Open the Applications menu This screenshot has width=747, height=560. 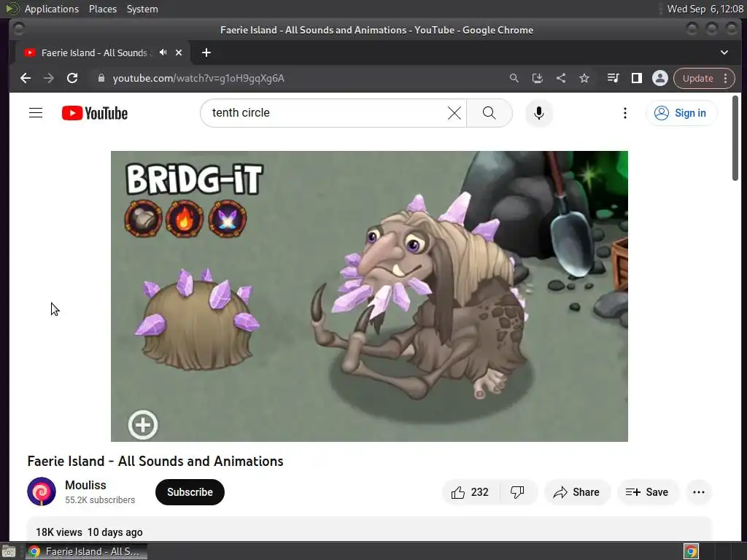[x=52, y=9]
